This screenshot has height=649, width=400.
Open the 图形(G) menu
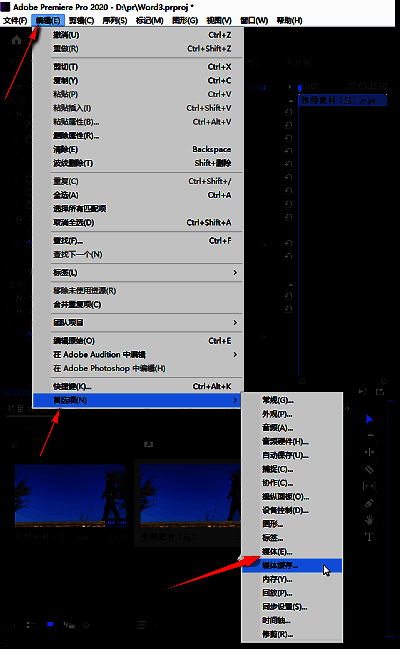pyautogui.click(x=185, y=20)
